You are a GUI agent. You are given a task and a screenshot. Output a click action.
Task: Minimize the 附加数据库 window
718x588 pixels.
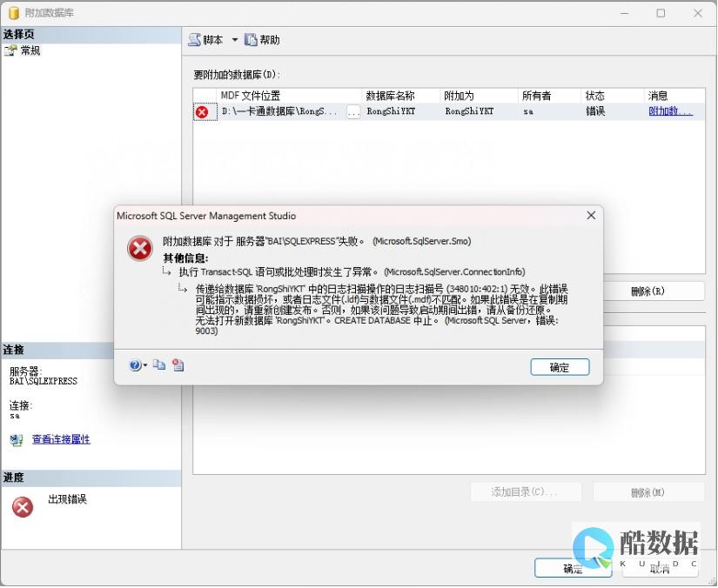click(624, 13)
